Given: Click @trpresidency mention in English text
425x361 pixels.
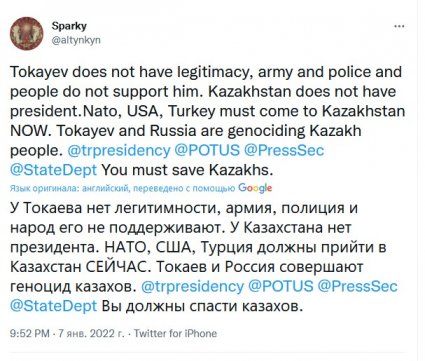Looking at the screenshot, I should pyautogui.click(x=119, y=151).
